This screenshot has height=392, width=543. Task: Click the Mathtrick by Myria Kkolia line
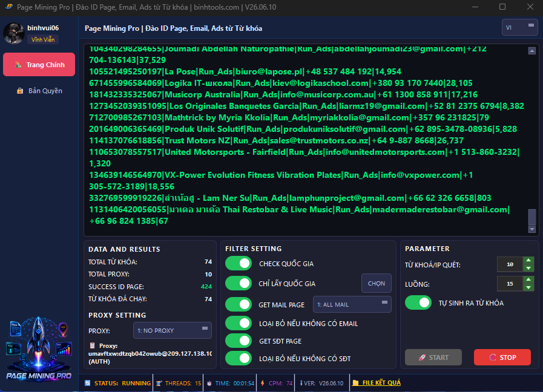289,117
